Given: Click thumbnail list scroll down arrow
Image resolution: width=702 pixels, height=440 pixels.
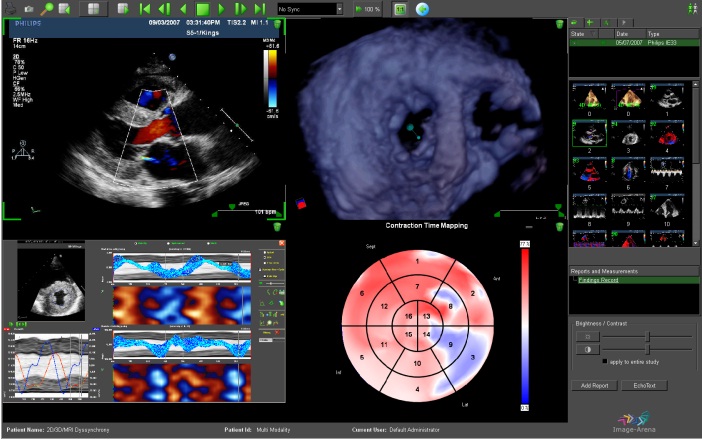Looking at the screenshot, I should click(695, 243).
